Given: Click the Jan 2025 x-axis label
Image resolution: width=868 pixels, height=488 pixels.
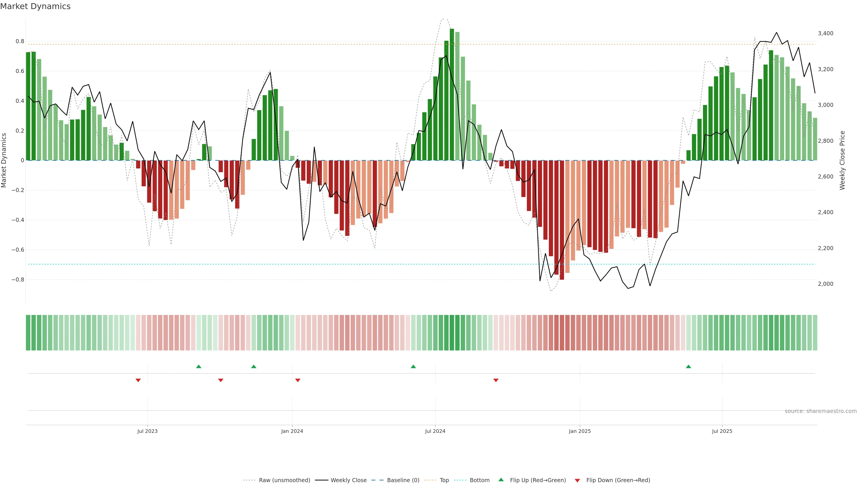Looking at the screenshot, I should click(x=580, y=431).
